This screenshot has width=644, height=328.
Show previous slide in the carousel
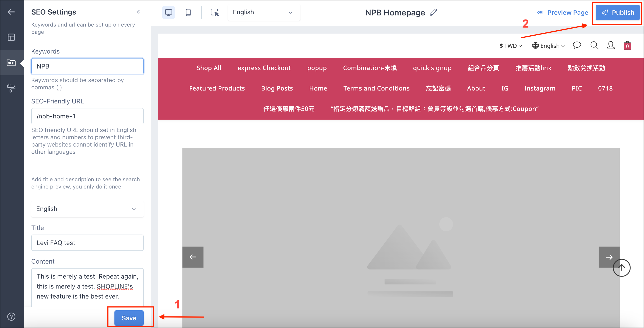[193, 257]
